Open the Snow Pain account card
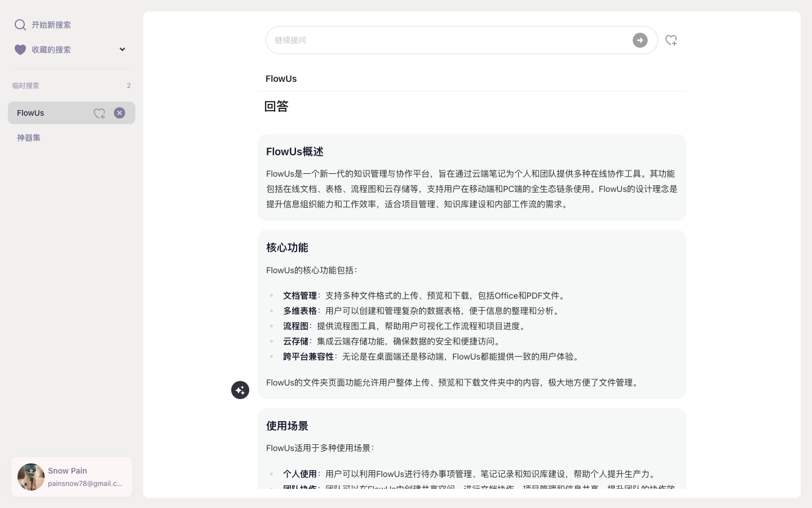The height and width of the screenshot is (508, 812). point(72,477)
